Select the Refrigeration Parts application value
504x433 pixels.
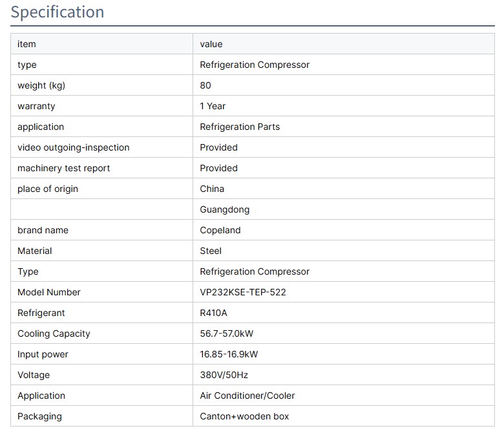pos(240,127)
